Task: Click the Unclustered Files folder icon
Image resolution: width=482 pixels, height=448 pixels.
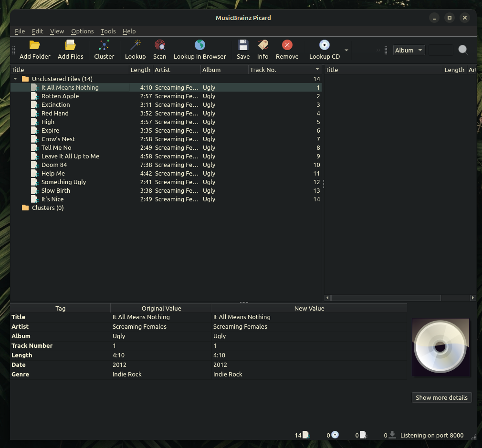Action: 25,79
